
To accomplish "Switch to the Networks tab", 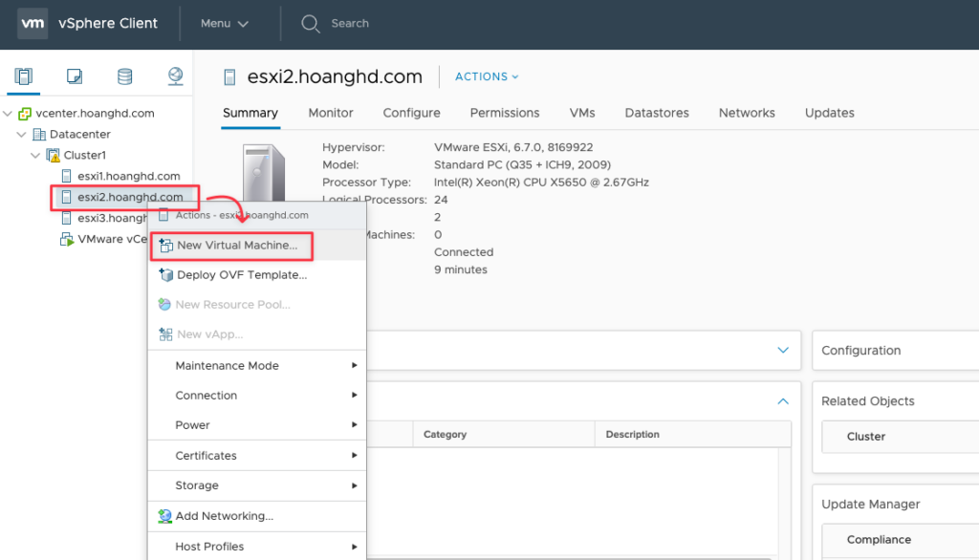I will click(747, 113).
